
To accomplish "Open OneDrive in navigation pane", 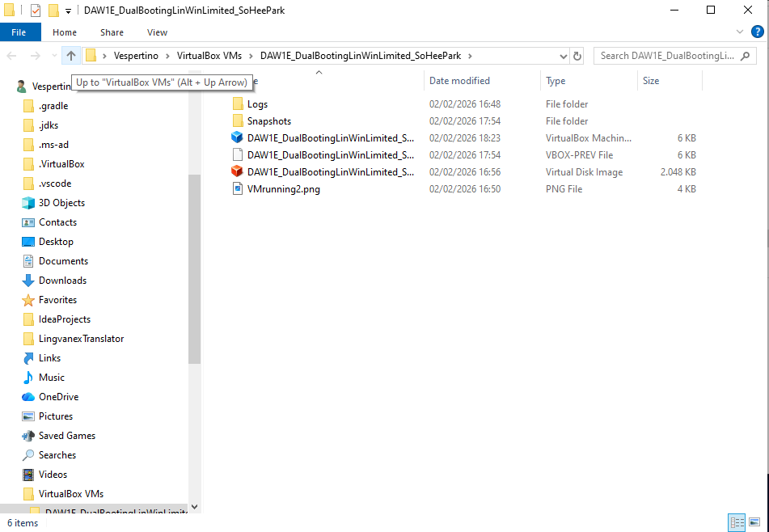I will (x=58, y=397).
